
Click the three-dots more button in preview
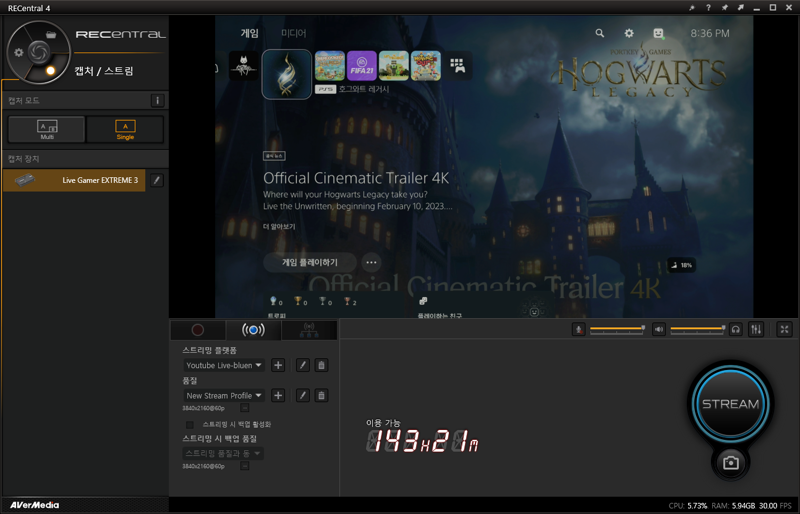point(371,262)
